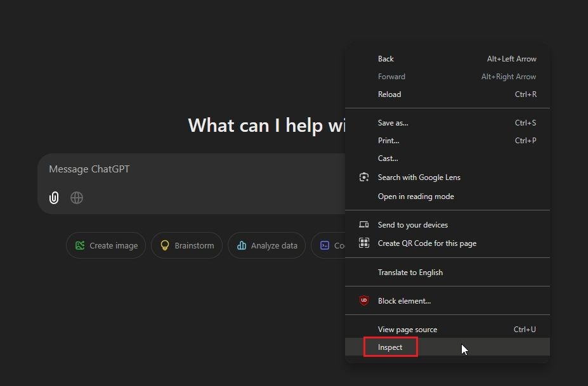Click the Analyze data suggestion button
The width and height of the screenshot is (588, 386).
pos(266,245)
